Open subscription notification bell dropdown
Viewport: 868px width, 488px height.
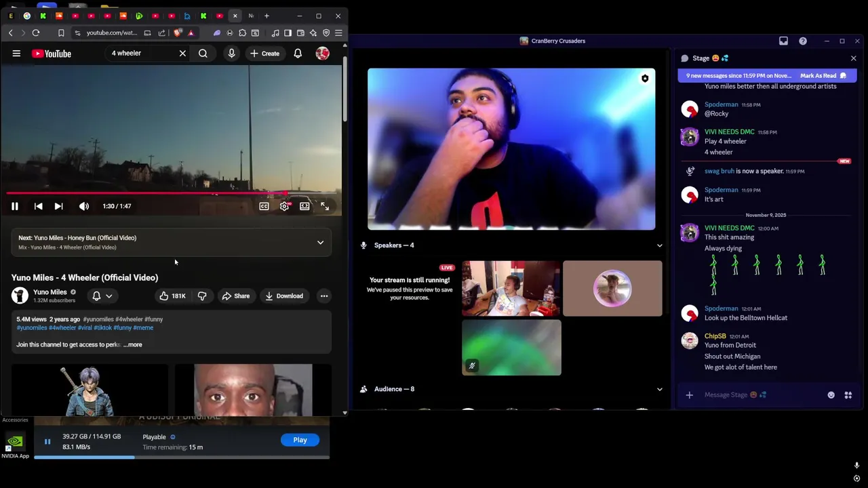click(x=102, y=296)
